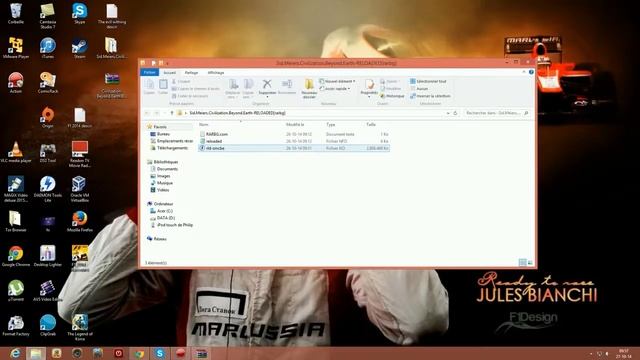The height and width of the screenshot is (360, 640).
Task: Open the address bar history dropdown arrow
Action: tap(448, 113)
